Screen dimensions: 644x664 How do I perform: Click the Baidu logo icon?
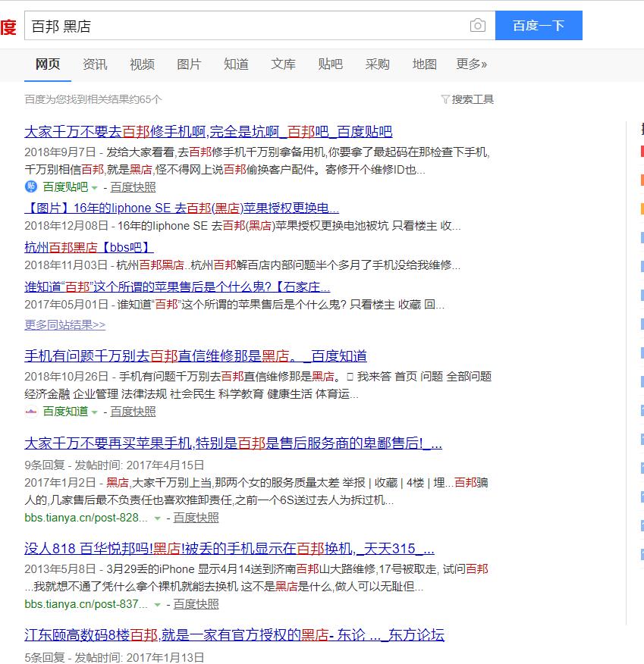coord(8,27)
